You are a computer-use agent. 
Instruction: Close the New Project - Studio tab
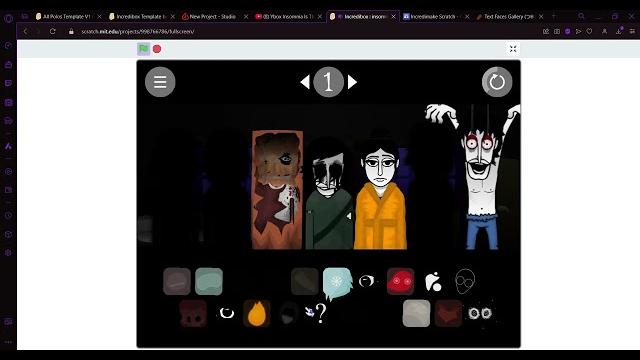pos(246,17)
